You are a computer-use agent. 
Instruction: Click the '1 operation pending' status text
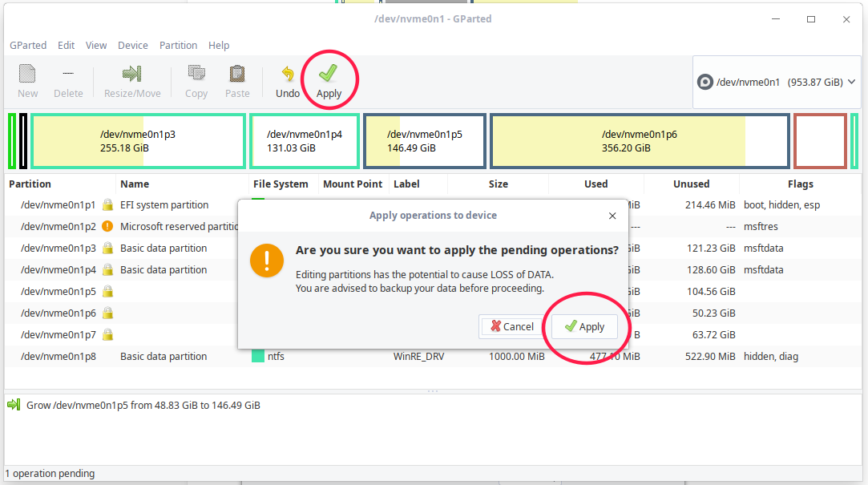[50, 473]
